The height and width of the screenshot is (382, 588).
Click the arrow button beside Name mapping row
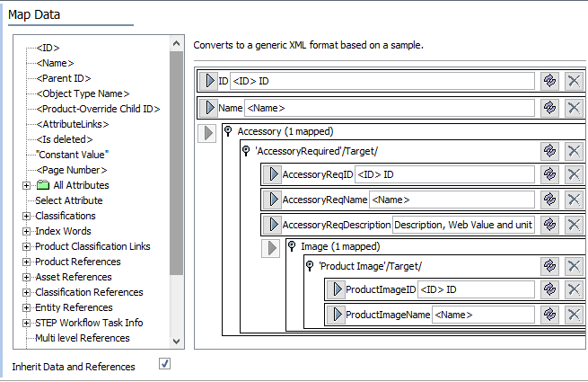208,108
